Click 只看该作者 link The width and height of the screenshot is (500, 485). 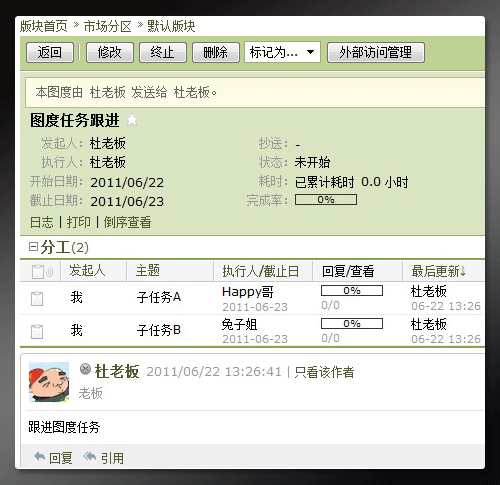(x=324, y=372)
